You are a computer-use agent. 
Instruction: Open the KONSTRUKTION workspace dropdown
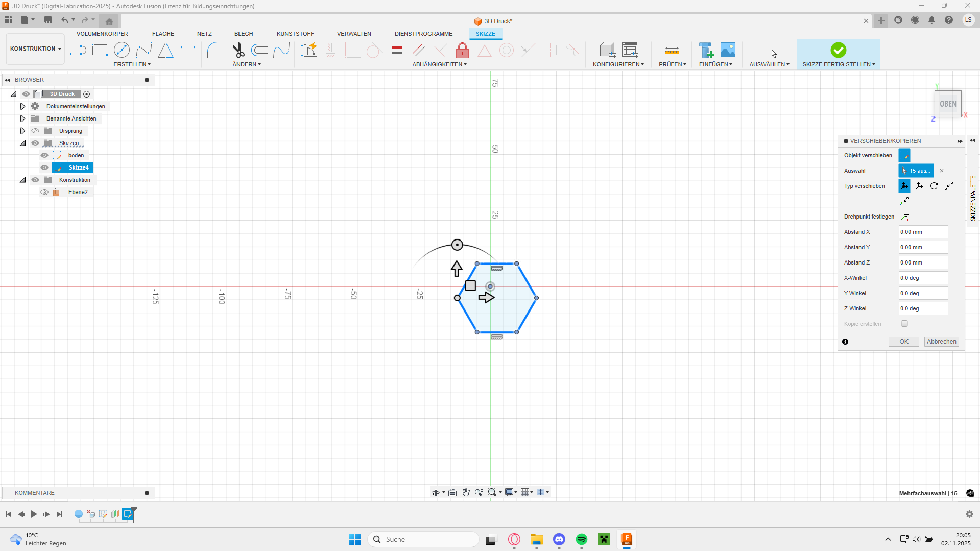pyautogui.click(x=35, y=49)
